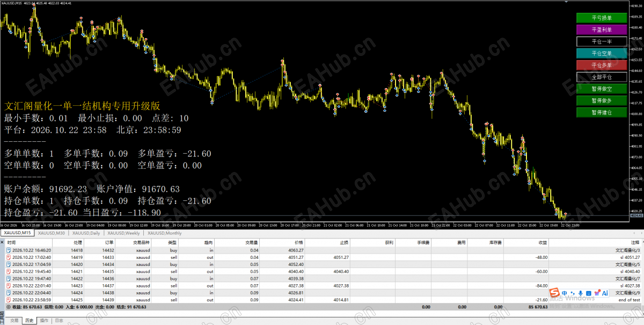Open the Sogou AI assistant icon
This screenshot has height=325, width=644.
tap(605, 293)
